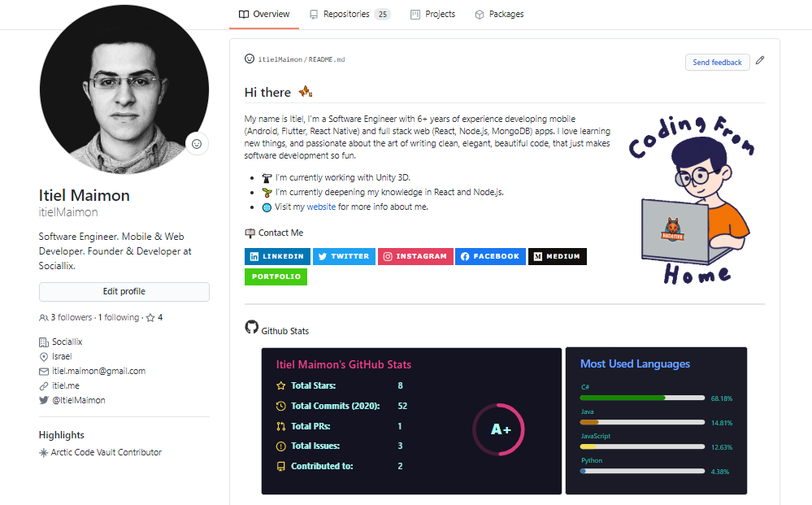Image resolution: width=812 pixels, height=505 pixels.
Task: Open the Facebook badge
Action: click(490, 256)
